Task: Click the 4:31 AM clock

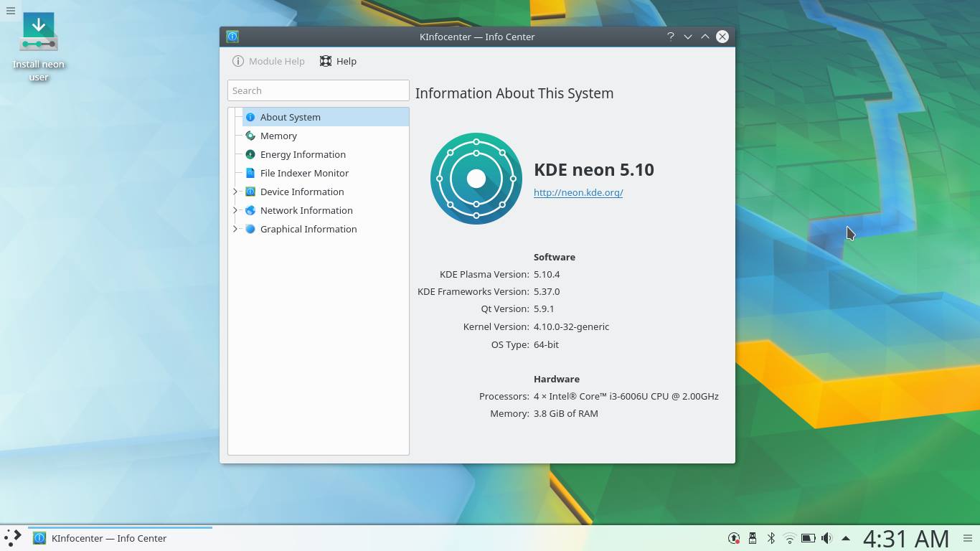Action: (906, 538)
